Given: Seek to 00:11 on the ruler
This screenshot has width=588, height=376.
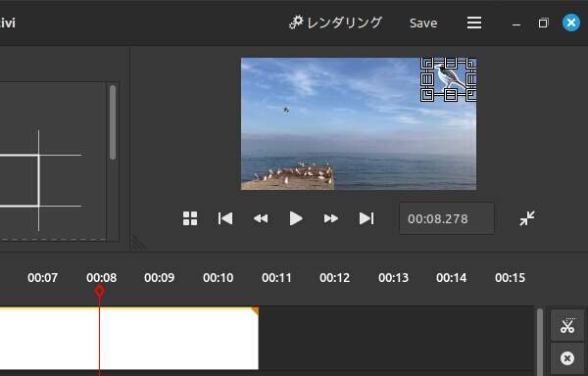Looking at the screenshot, I should coord(276,278).
